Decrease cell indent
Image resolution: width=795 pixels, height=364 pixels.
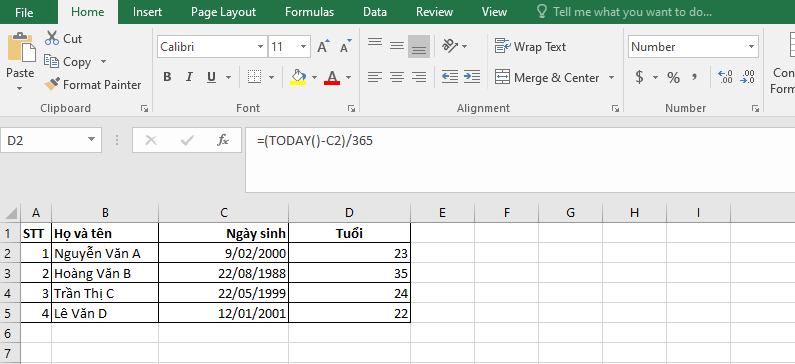click(450, 77)
